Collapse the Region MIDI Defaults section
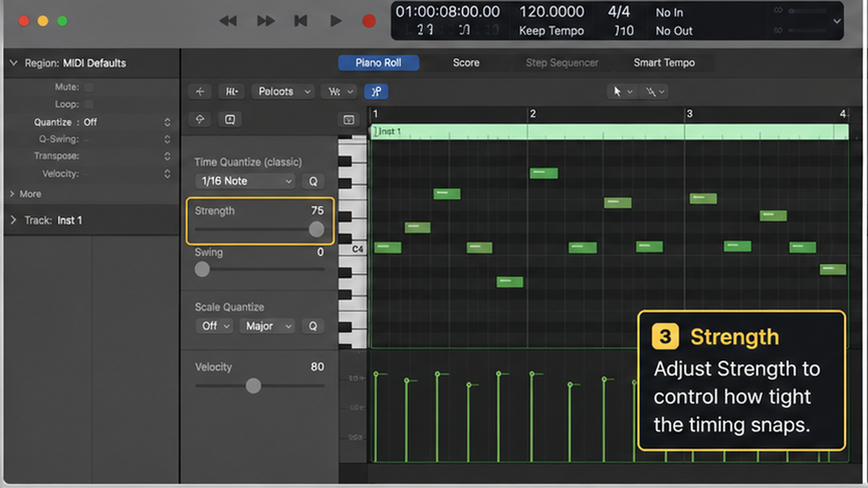 point(13,63)
